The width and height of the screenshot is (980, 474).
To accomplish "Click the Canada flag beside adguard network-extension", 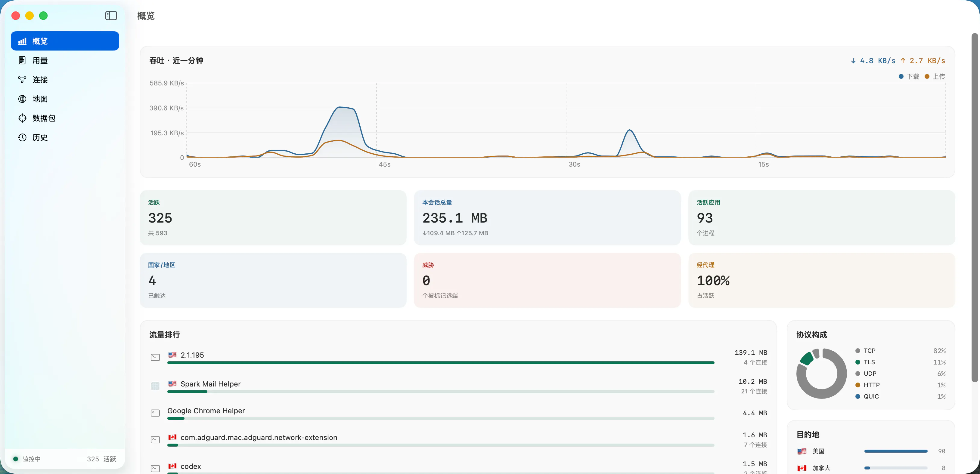I will tap(172, 437).
